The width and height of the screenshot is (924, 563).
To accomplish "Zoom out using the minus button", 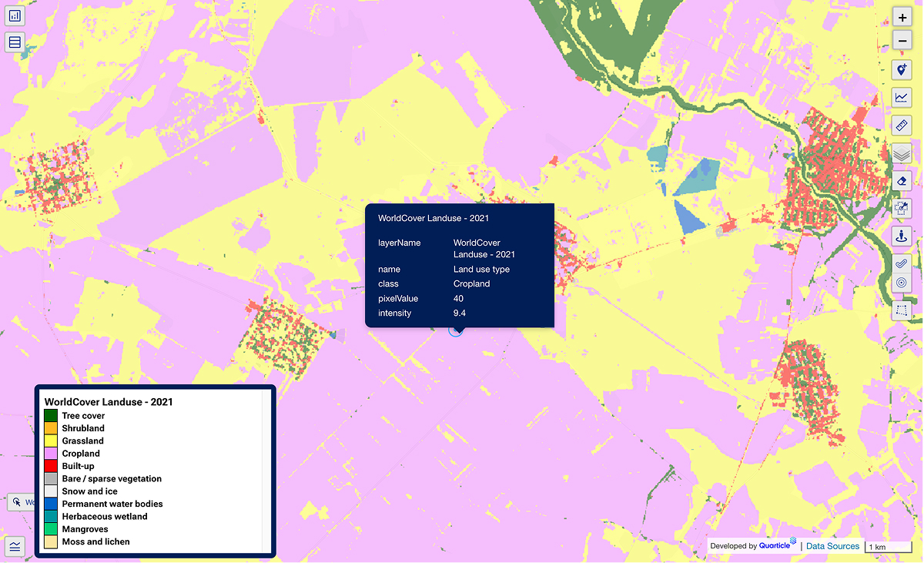I will (x=901, y=42).
